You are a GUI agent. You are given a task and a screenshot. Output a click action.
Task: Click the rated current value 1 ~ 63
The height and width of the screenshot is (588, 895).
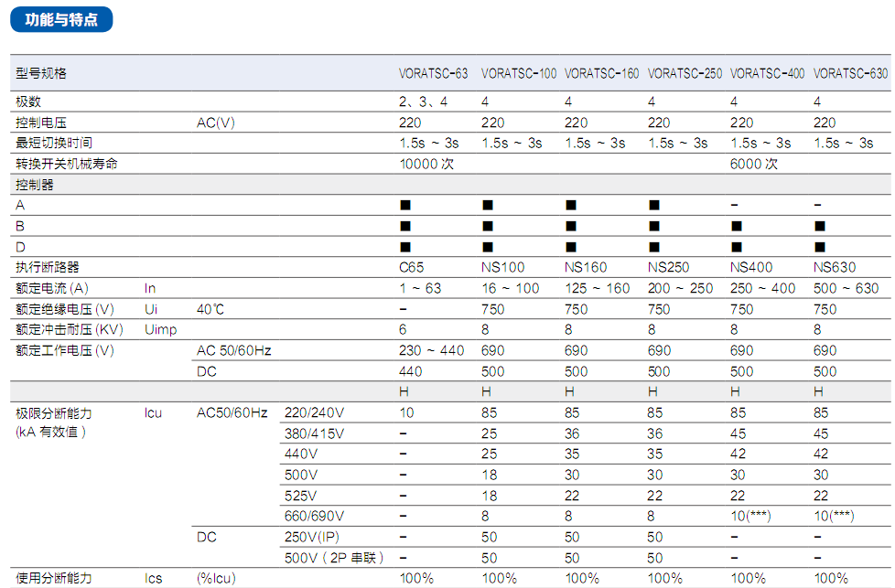(420, 288)
